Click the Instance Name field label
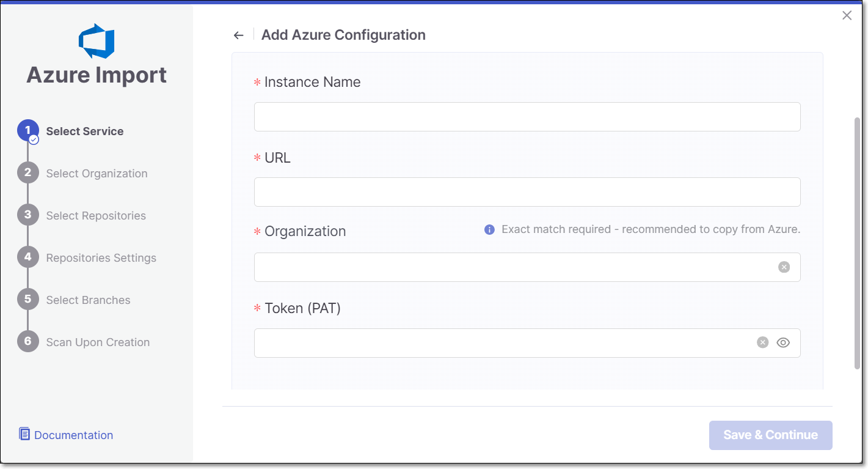868x469 pixels. click(312, 82)
